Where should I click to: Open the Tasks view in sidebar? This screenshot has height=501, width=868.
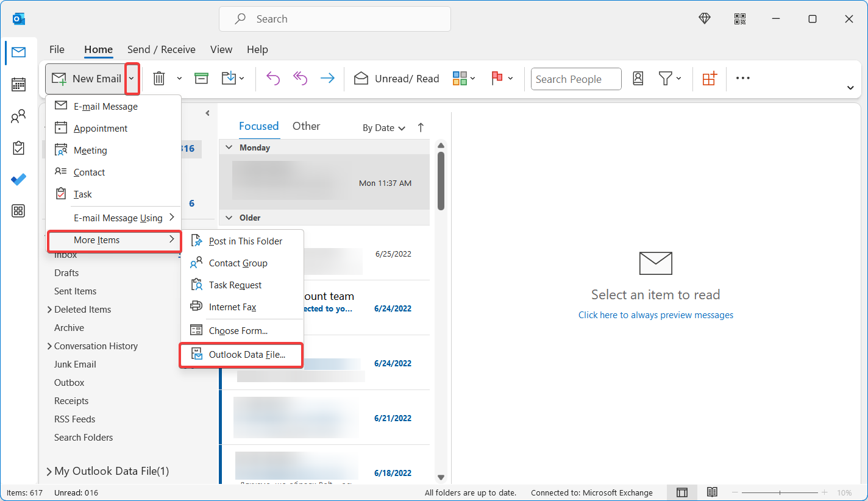pyautogui.click(x=18, y=148)
